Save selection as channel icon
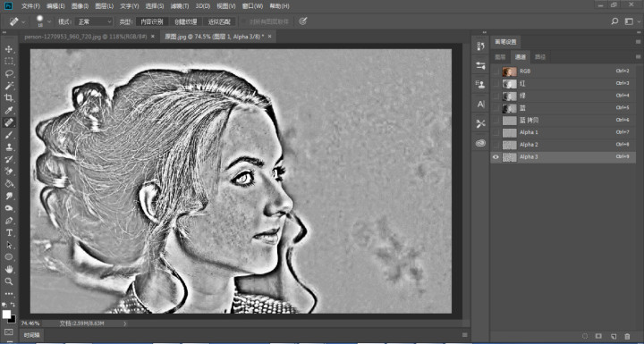644x344 pixels. [598, 336]
